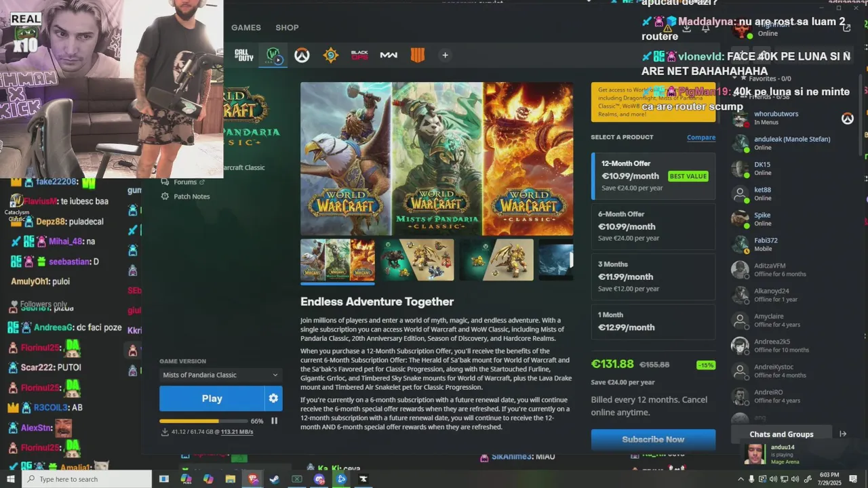
Task: Click the yellow Get access promo banner
Action: coord(653,102)
